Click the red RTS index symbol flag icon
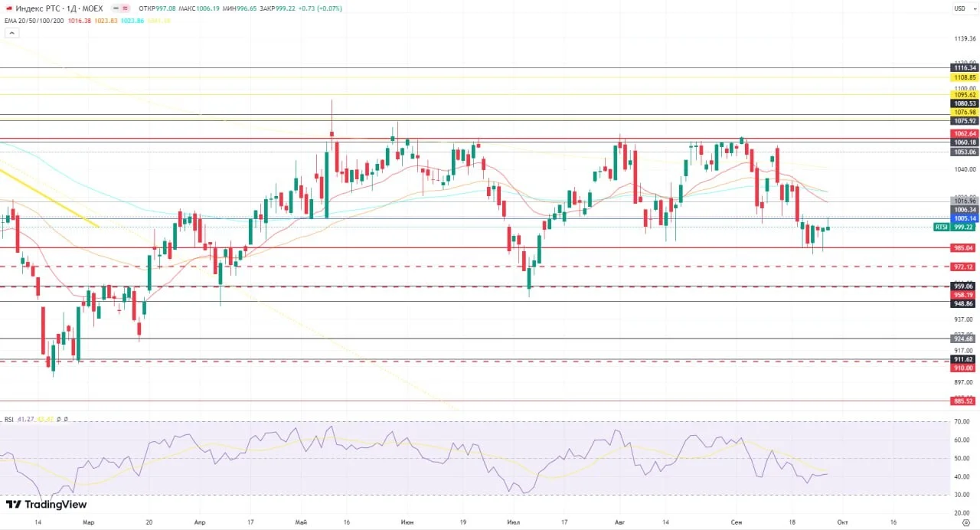The width and height of the screenshot is (980, 530). (8, 8)
